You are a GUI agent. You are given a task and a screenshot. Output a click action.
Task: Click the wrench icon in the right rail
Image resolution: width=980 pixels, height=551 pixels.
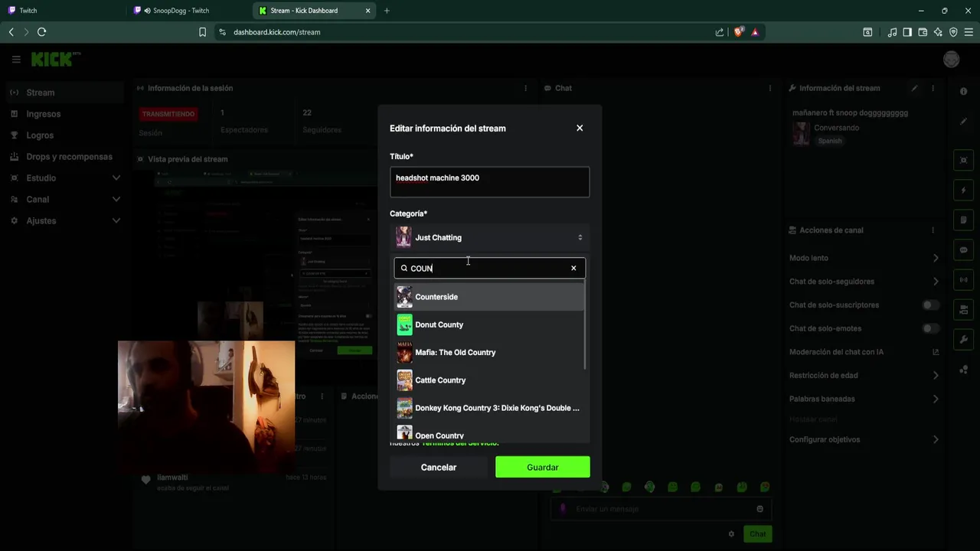coord(963,340)
